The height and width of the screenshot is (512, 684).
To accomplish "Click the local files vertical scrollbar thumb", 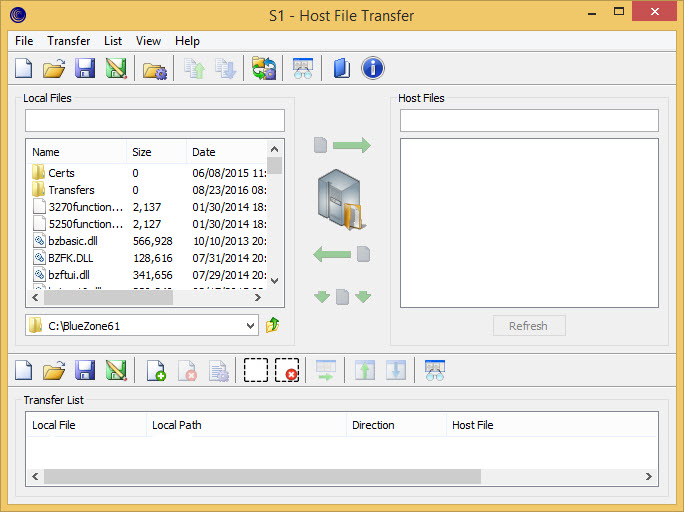I will click(274, 166).
